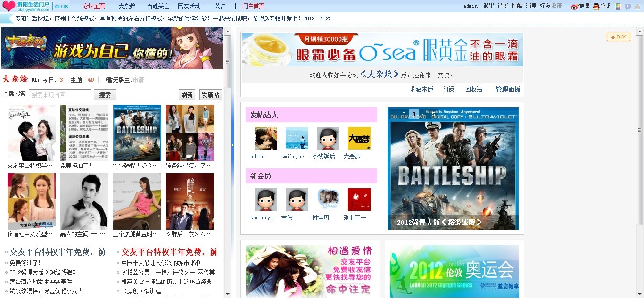Open the 佟丽娅百变发型 thumbnail
This screenshot has width=644, height=300.
(x=31, y=201)
